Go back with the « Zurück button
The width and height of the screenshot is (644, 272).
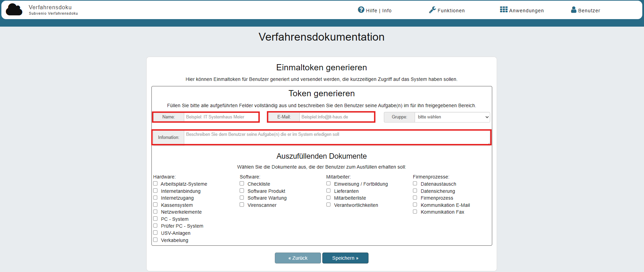pos(298,258)
